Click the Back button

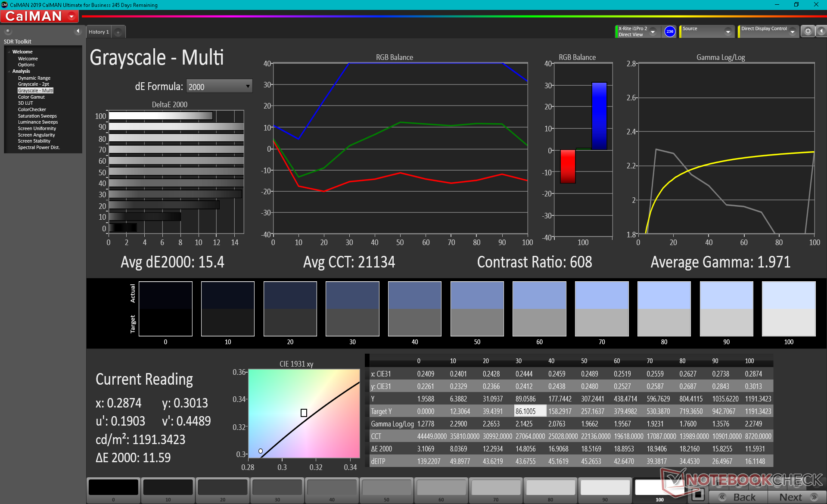coord(738,497)
